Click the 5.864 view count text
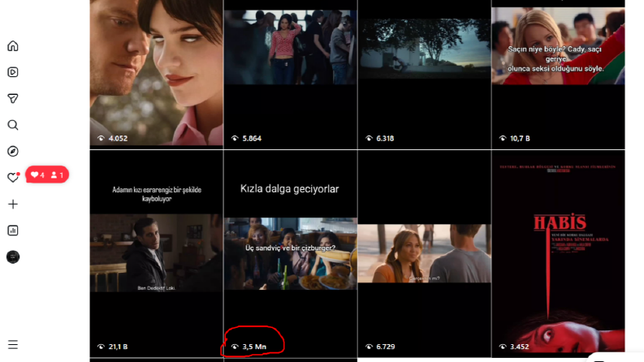This screenshot has height=362, width=644. coord(252,138)
